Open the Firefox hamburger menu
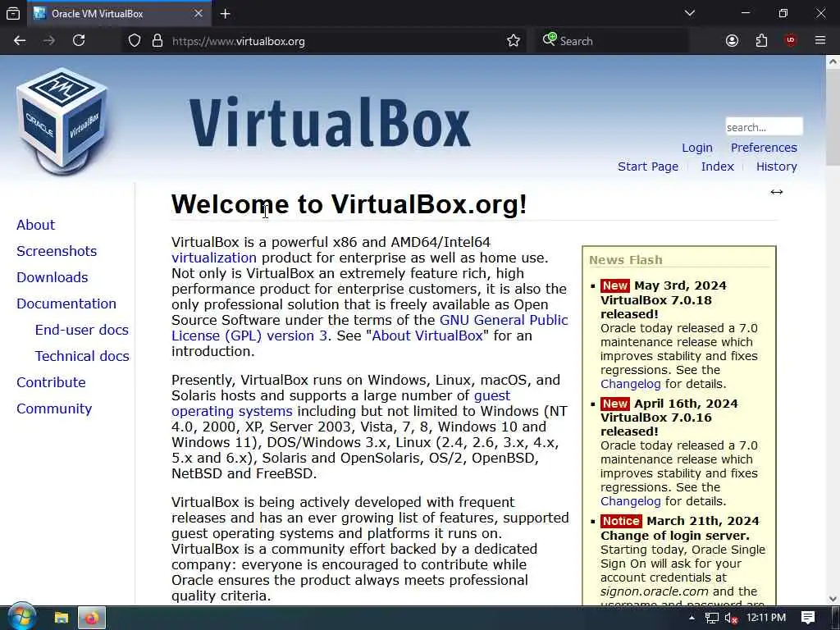Viewport: 840px width, 630px height. [x=820, y=41]
